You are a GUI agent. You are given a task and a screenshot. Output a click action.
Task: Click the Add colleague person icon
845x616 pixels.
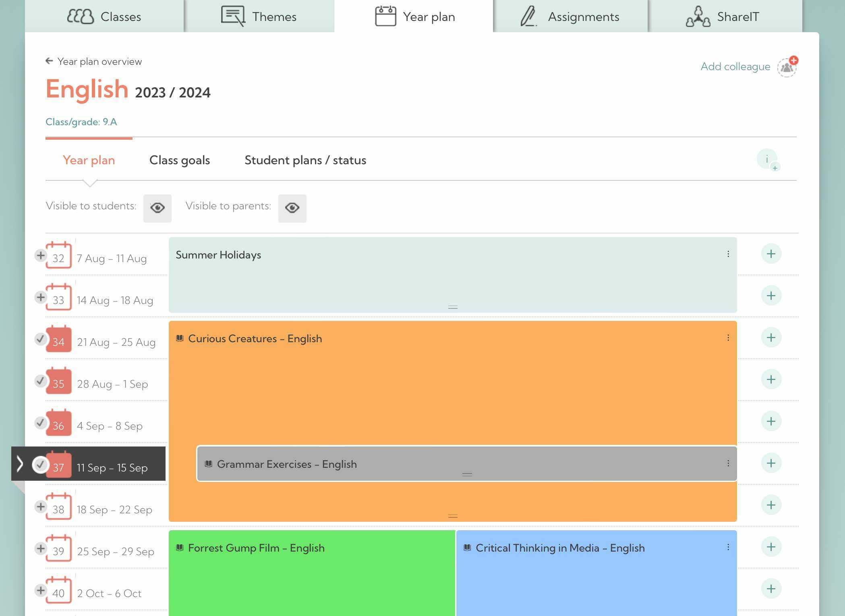coord(787,66)
